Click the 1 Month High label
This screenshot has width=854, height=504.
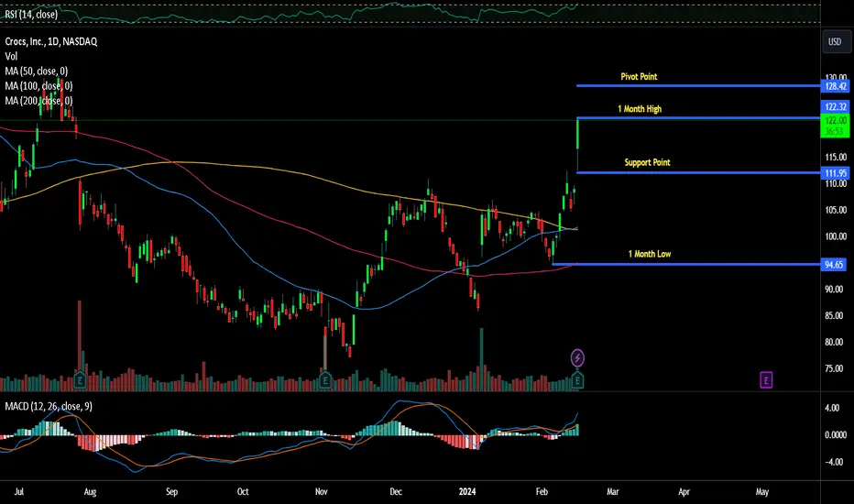click(640, 109)
